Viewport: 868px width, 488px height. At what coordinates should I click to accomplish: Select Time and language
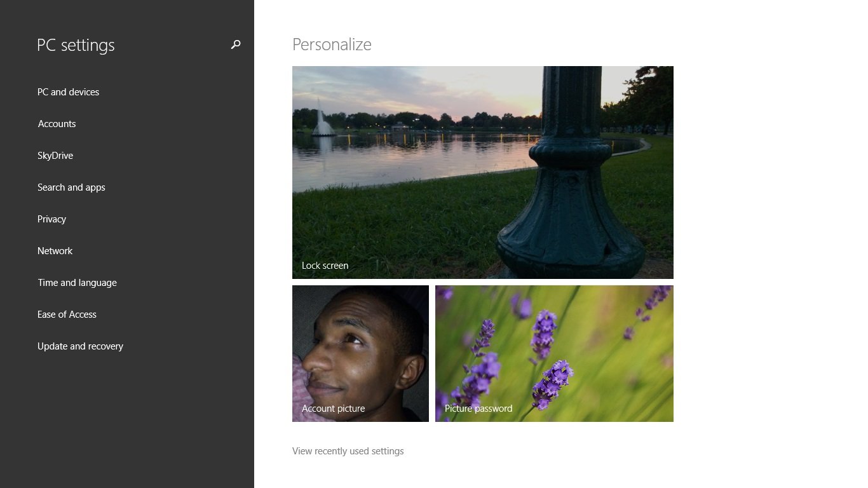[x=77, y=283]
